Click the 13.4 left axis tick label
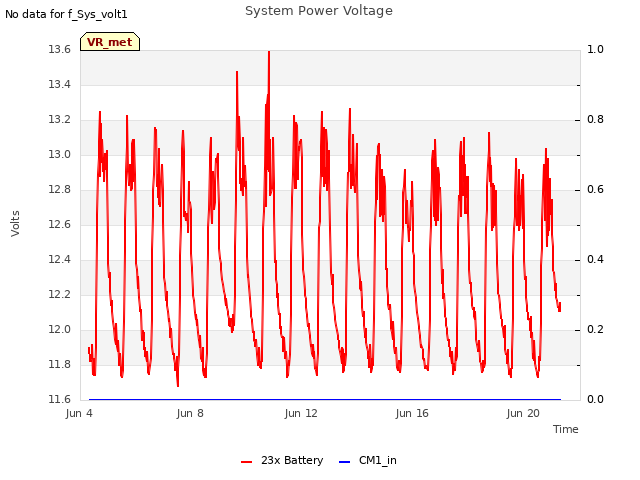 [60, 84]
